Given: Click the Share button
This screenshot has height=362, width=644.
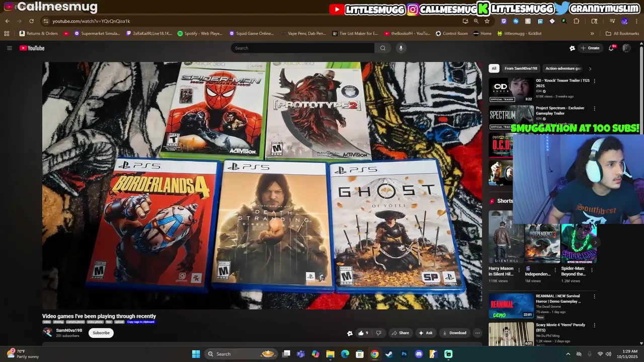Looking at the screenshot, I should pos(400,333).
